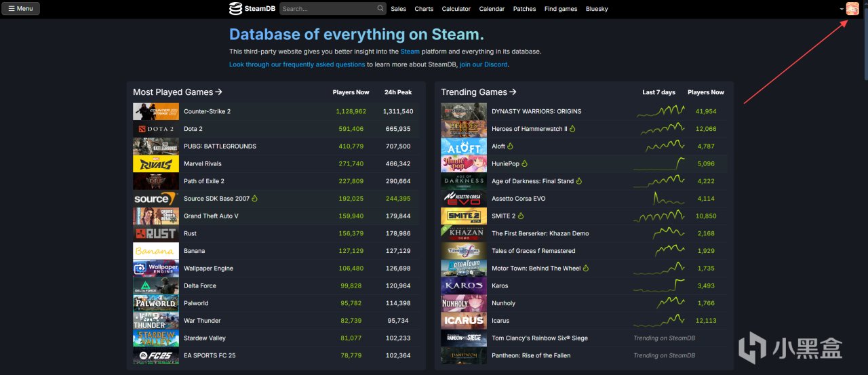This screenshot has width=868, height=375.
Task: Click the Wallpaper Engine thumbnail
Action: tap(156, 269)
